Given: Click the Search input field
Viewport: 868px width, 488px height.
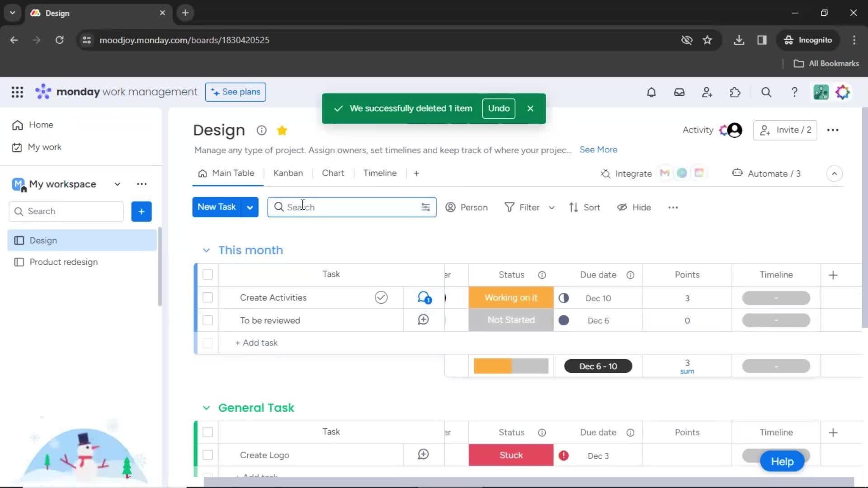Looking at the screenshot, I should 351,207.
